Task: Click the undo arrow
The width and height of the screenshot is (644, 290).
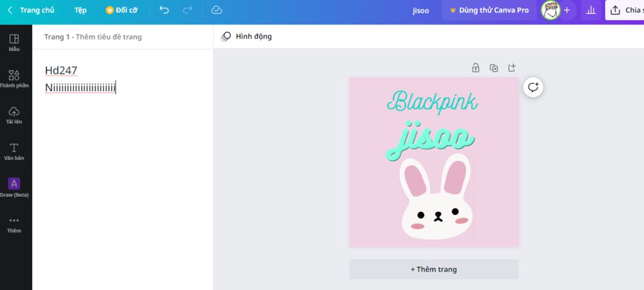Action: [x=164, y=10]
